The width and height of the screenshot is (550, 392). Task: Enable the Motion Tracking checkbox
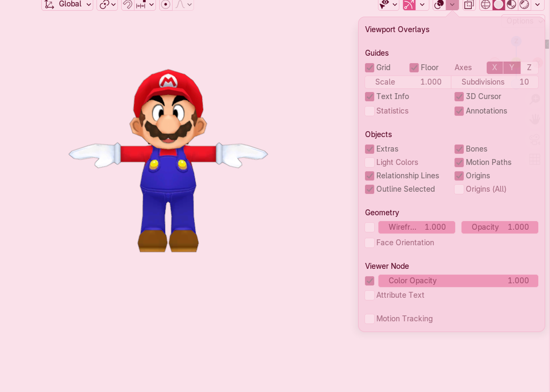(369, 319)
